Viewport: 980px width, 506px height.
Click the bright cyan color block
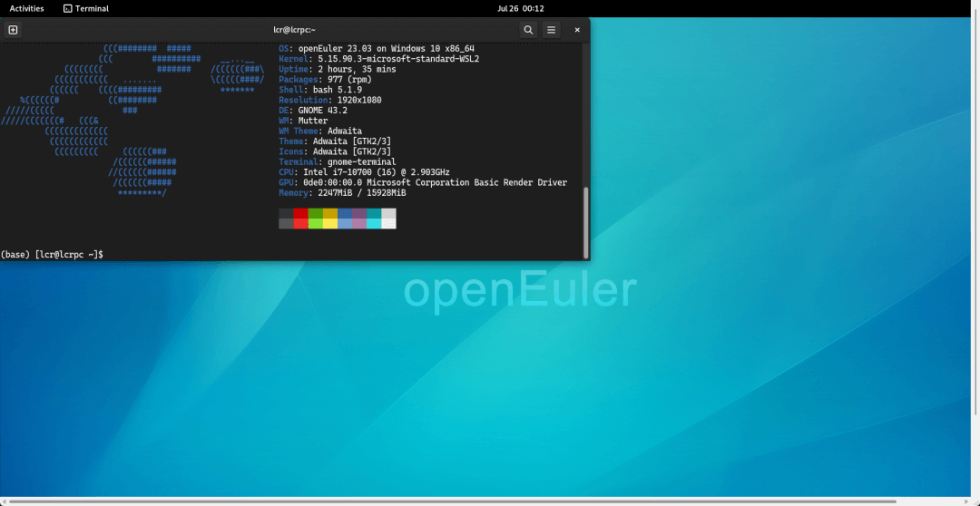coord(374,223)
